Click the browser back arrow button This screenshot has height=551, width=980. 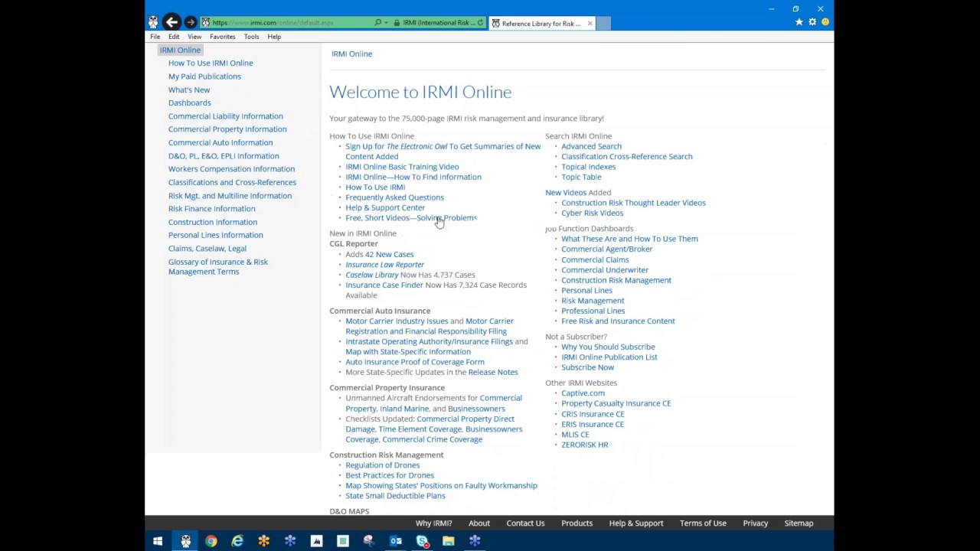pos(171,22)
